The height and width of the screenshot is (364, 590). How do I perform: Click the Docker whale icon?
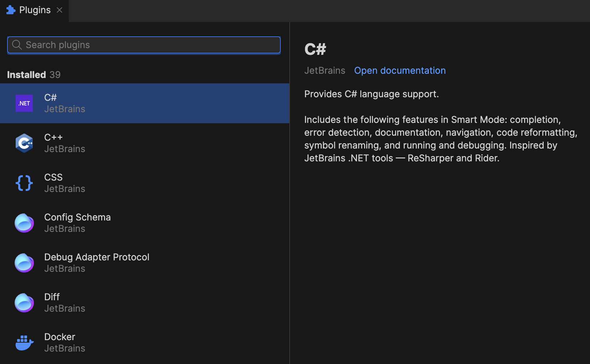[x=24, y=343]
